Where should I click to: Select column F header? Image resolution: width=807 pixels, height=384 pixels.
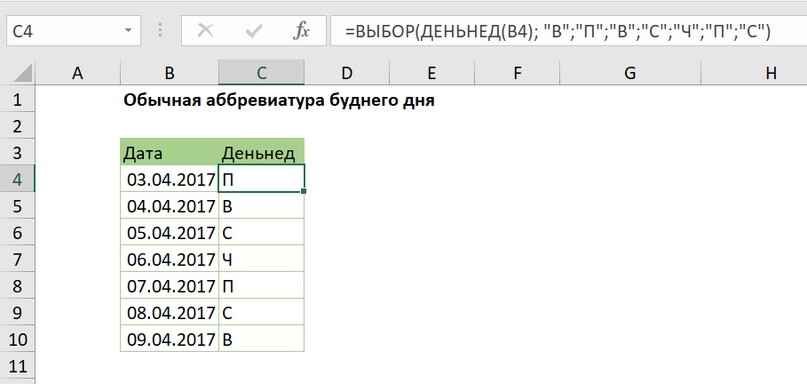[x=517, y=74]
